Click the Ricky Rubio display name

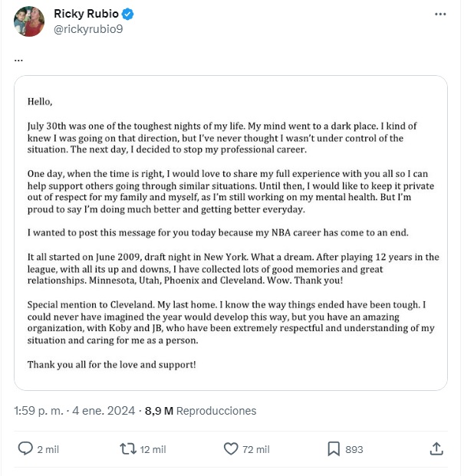[86, 14]
